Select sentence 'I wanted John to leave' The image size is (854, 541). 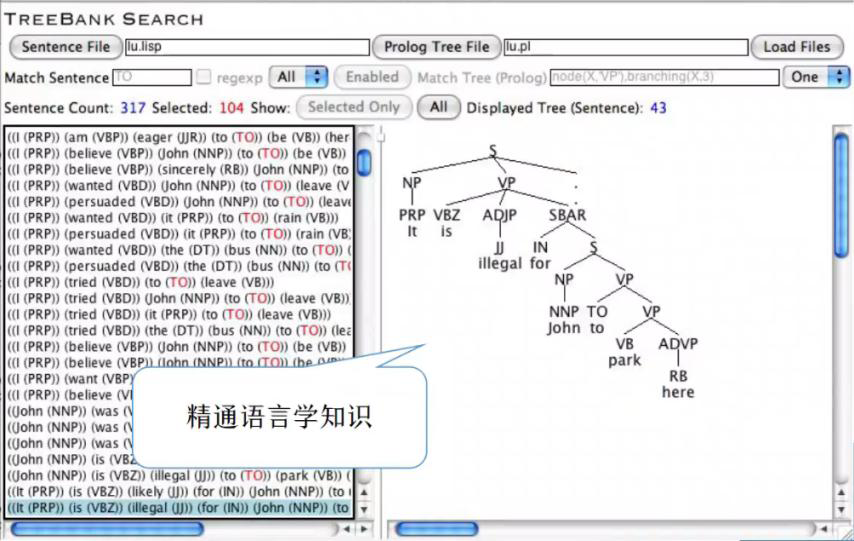tap(179, 186)
